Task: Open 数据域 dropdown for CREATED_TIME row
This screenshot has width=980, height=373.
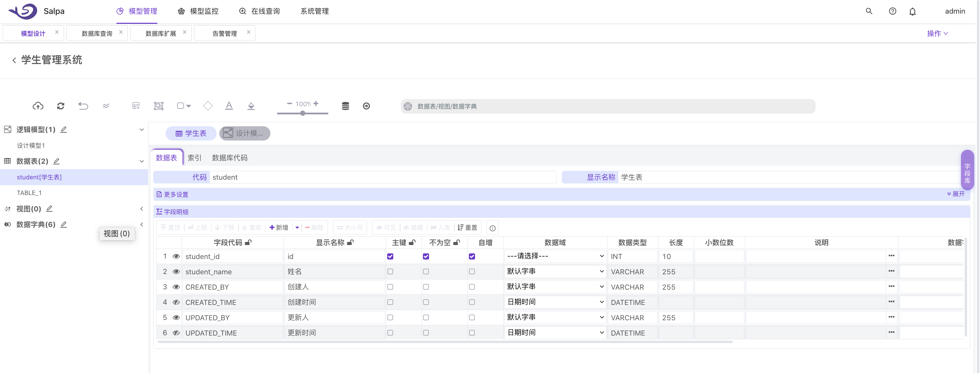Action: click(x=555, y=302)
